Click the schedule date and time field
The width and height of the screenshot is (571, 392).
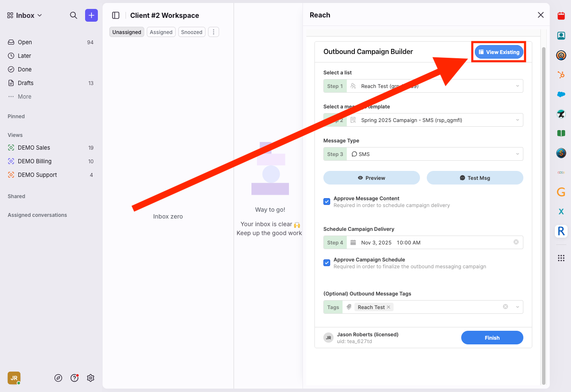point(430,242)
